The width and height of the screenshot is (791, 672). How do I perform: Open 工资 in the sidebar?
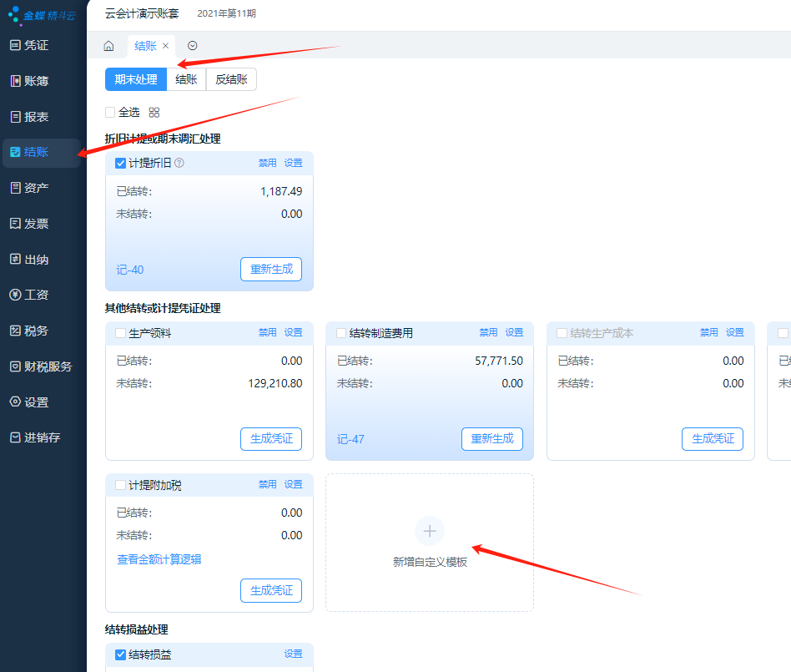coord(36,295)
